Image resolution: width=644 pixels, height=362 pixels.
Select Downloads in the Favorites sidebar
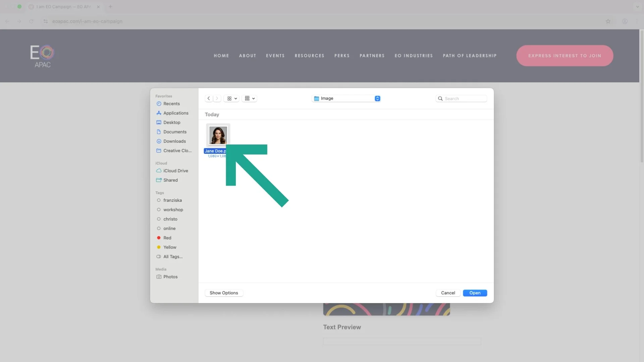pyautogui.click(x=174, y=141)
